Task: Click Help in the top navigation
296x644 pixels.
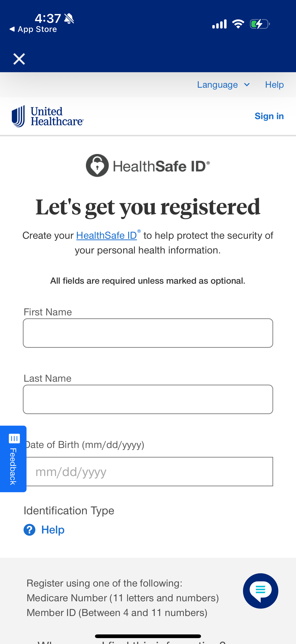Action: coord(274,84)
